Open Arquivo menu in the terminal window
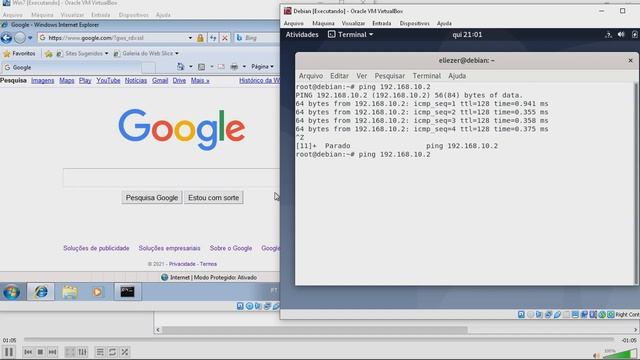 pos(311,76)
